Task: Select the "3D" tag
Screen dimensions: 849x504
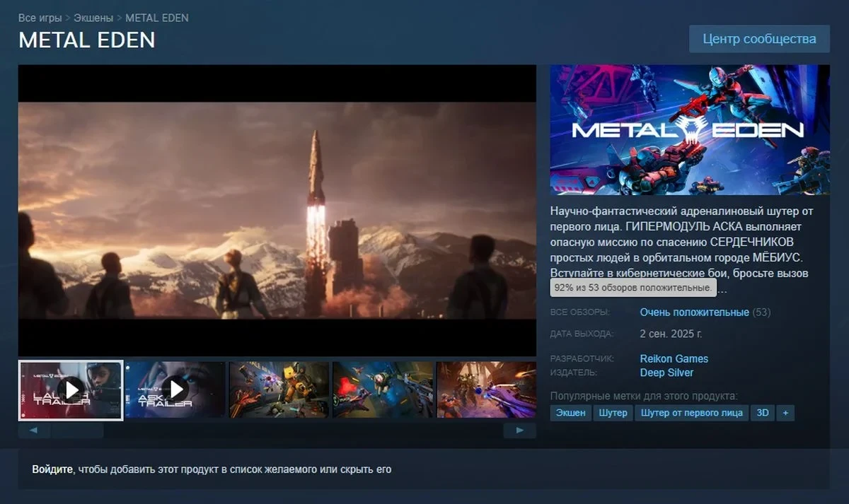Action: point(763,413)
